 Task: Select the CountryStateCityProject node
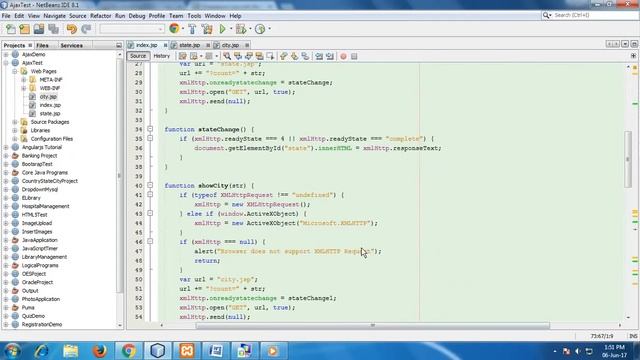pos(49,181)
